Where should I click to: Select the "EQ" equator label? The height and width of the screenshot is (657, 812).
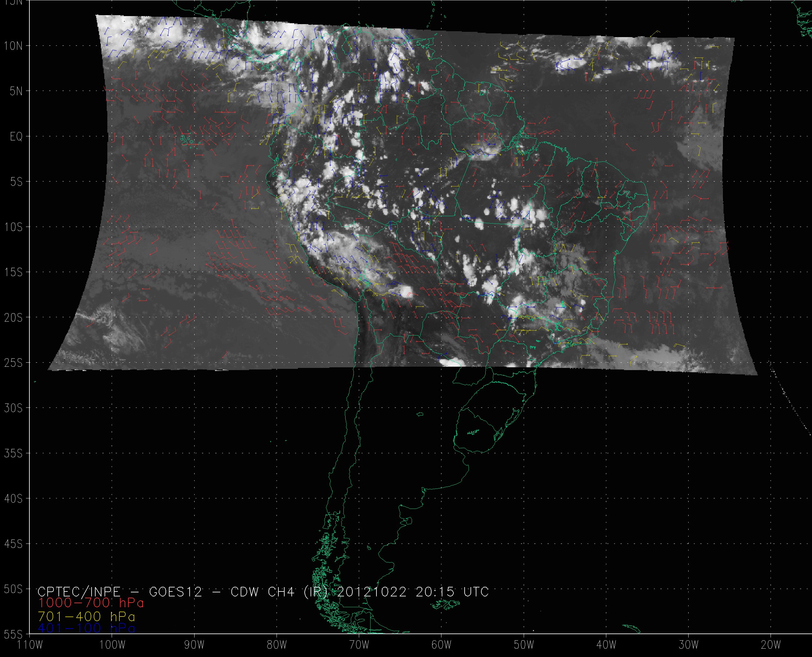pos(16,137)
